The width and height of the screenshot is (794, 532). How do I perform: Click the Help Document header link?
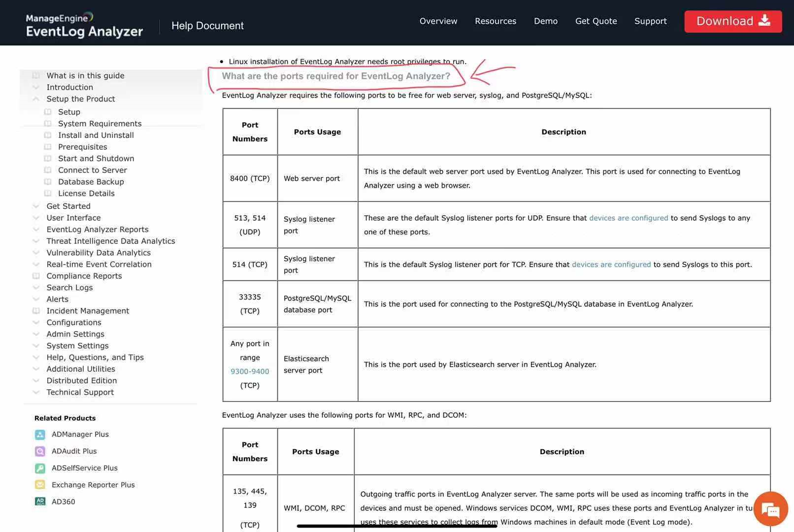[207, 26]
